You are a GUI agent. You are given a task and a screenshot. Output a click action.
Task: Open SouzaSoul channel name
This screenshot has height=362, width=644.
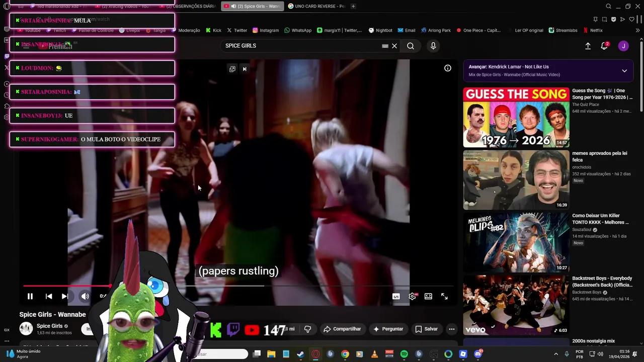pos(582,230)
